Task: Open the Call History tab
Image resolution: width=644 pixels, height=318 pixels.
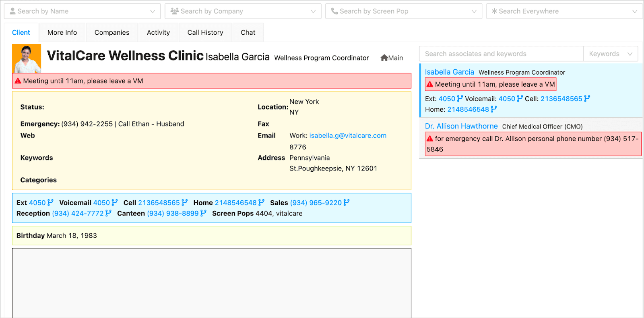Action: click(x=205, y=33)
